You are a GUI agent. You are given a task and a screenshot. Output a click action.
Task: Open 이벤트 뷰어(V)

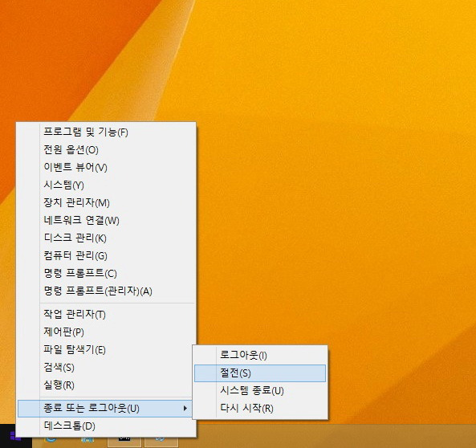106,167
